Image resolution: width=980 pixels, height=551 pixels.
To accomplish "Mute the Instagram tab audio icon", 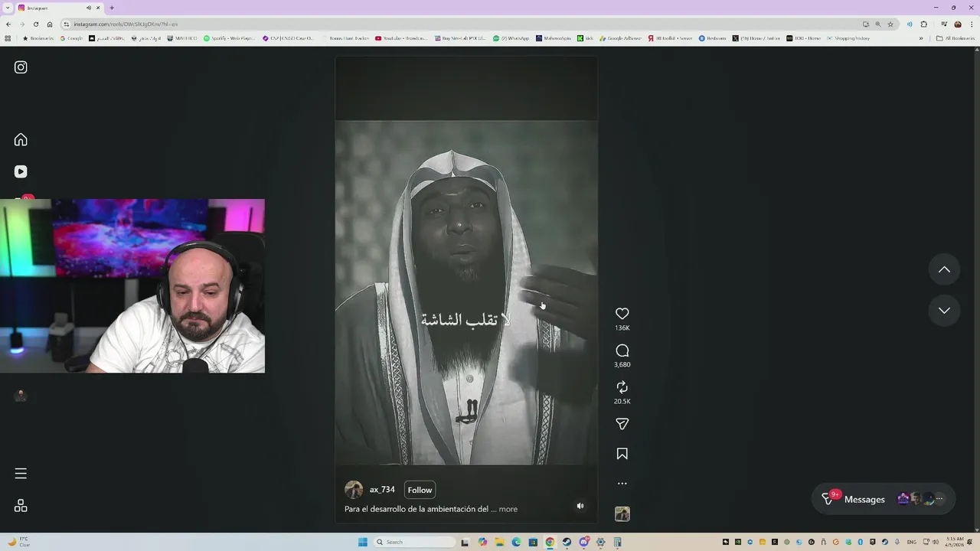I will [89, 8].
